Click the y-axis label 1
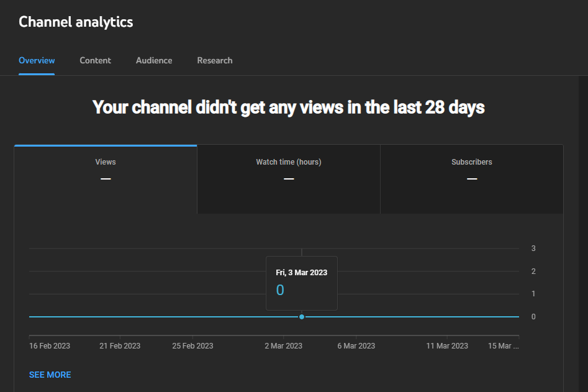Image resolution: width=588 pixels, height=392 pixels. click(x=533, y=294)
